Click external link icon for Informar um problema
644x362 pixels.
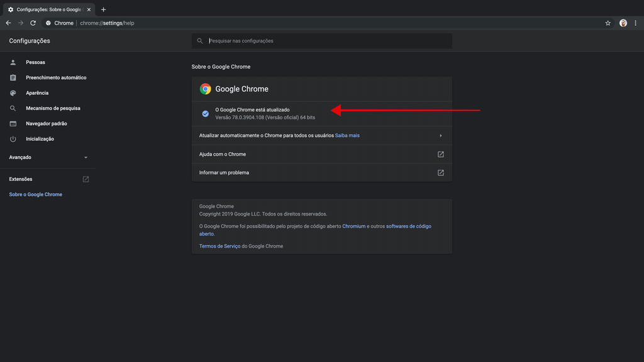click(x=441, y=173)
